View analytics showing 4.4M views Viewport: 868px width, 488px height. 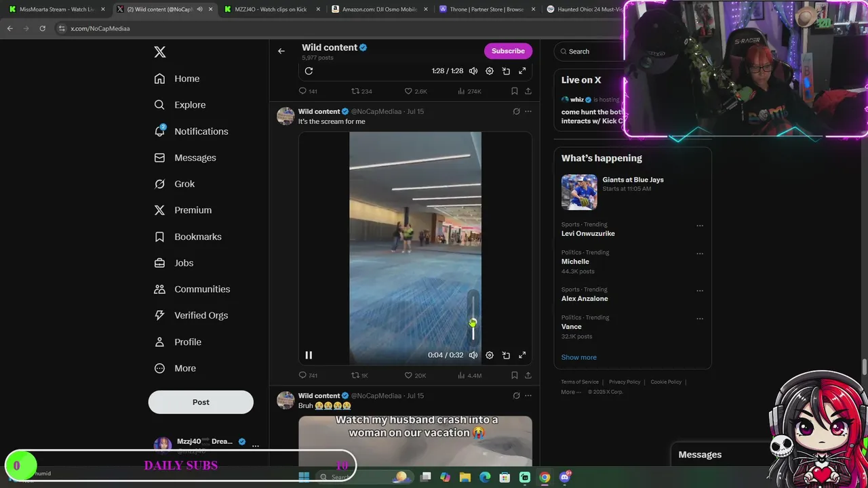(x=469, y=375)
